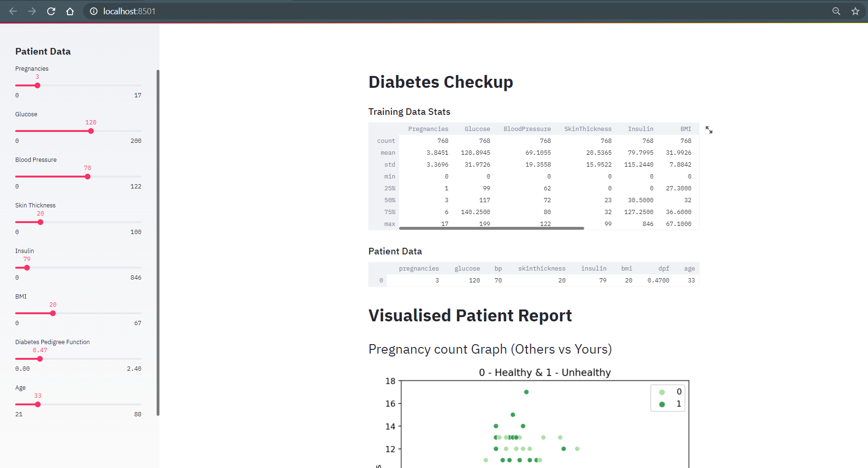Click the 'dpf' header in Patient Data table

pyautogui.click(x=663, y=269)
